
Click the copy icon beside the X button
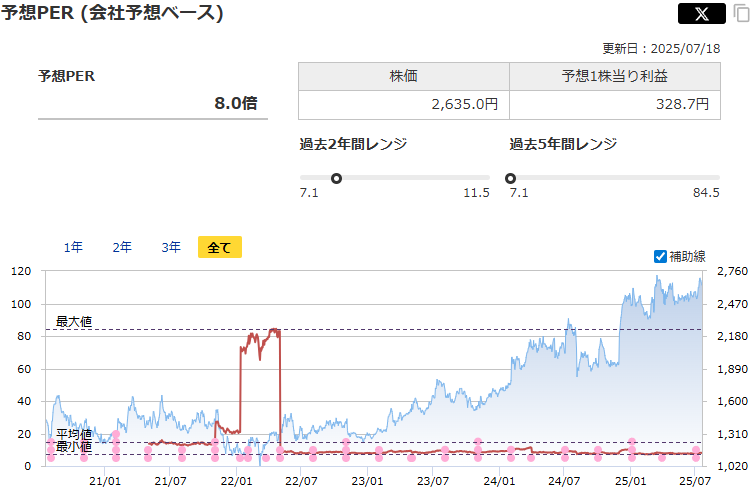740,14
